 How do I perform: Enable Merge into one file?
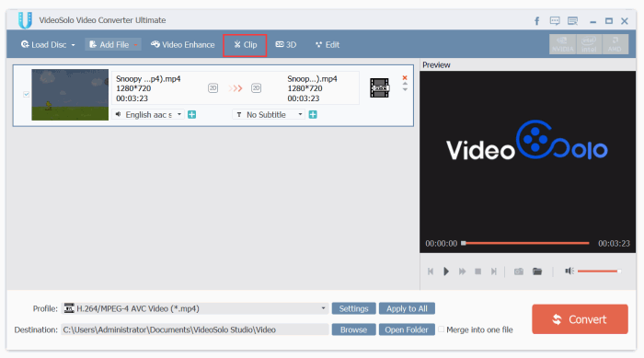pos(441,329)
